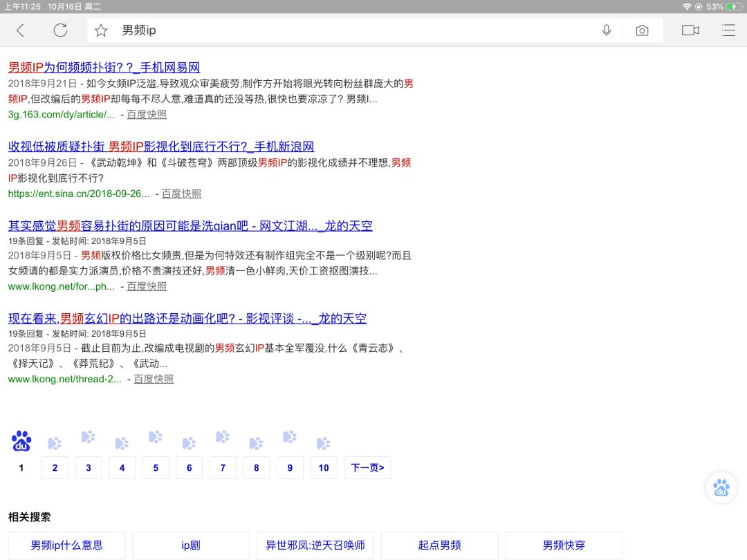
Task: Open 现在看来,男频玄幻IP的出路 result
Action: (187, 319)
